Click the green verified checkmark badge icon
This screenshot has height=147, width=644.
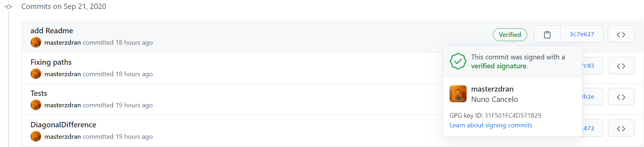tap(458, 61)
